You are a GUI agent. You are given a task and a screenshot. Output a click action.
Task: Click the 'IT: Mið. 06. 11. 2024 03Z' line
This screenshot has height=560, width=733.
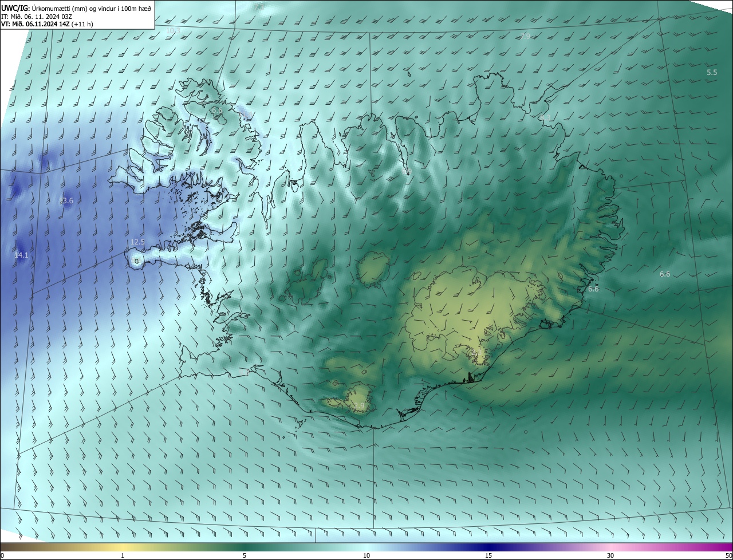38,16
